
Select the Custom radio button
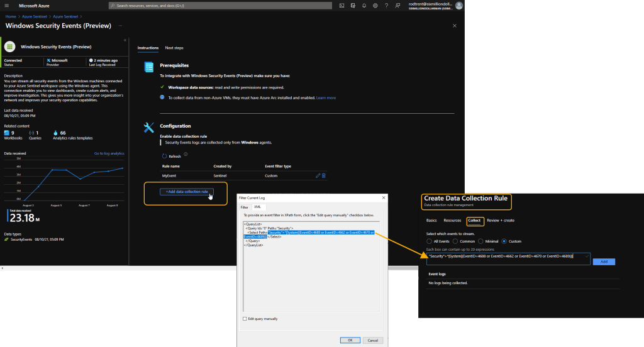pos(504,241)
